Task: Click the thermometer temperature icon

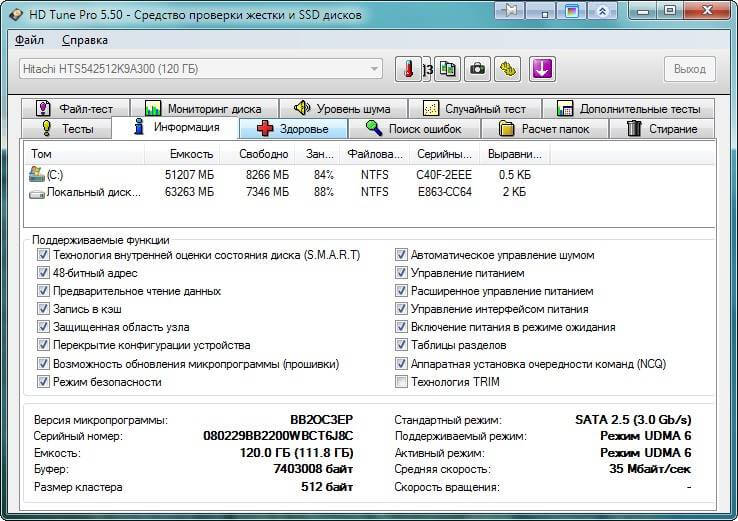Action: pyautogui.click(x=408, y=69)
